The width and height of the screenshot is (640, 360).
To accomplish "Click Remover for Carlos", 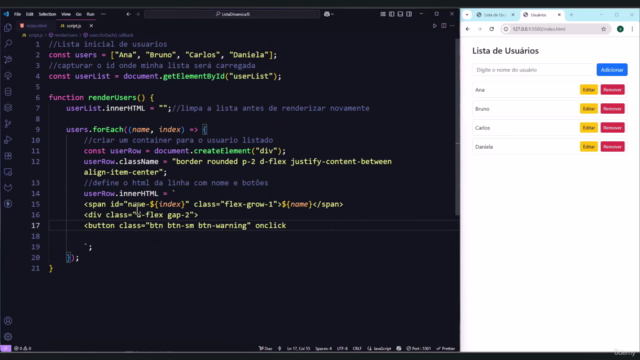I will point(612,128).
